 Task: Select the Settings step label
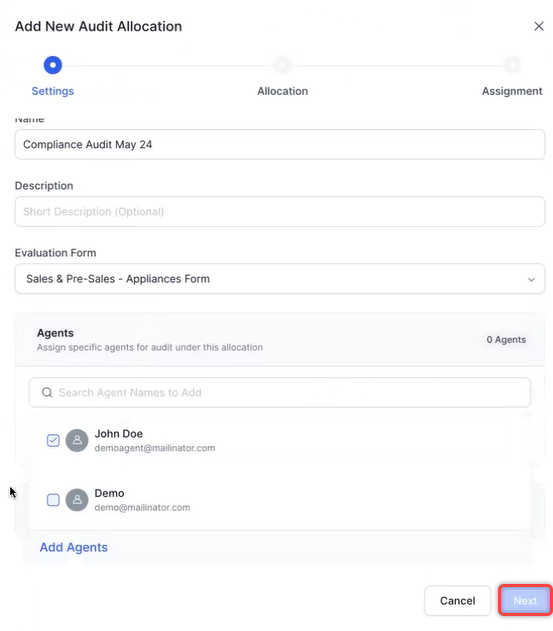(53, 91)
